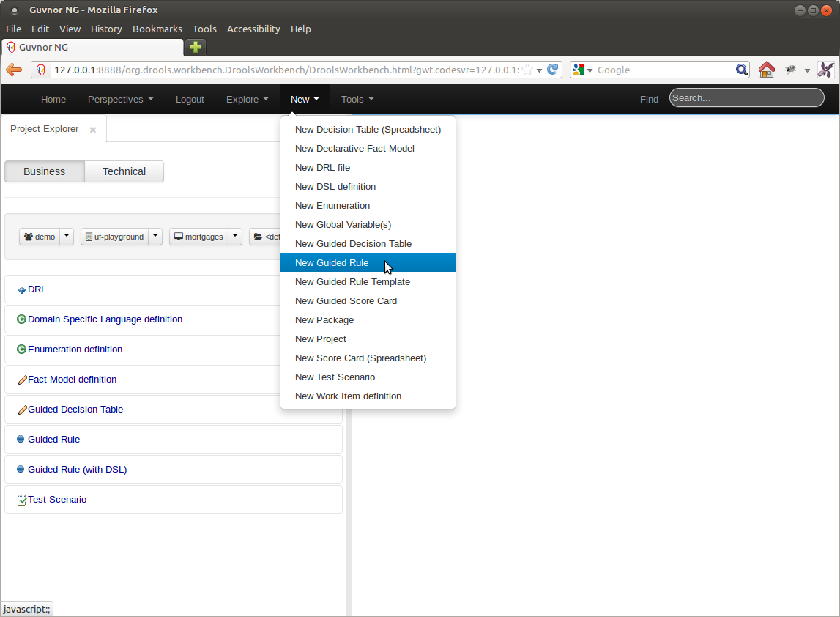Expand the demo organization dropdown arrow
The image size is (840, 617).
tap(67, 237)
